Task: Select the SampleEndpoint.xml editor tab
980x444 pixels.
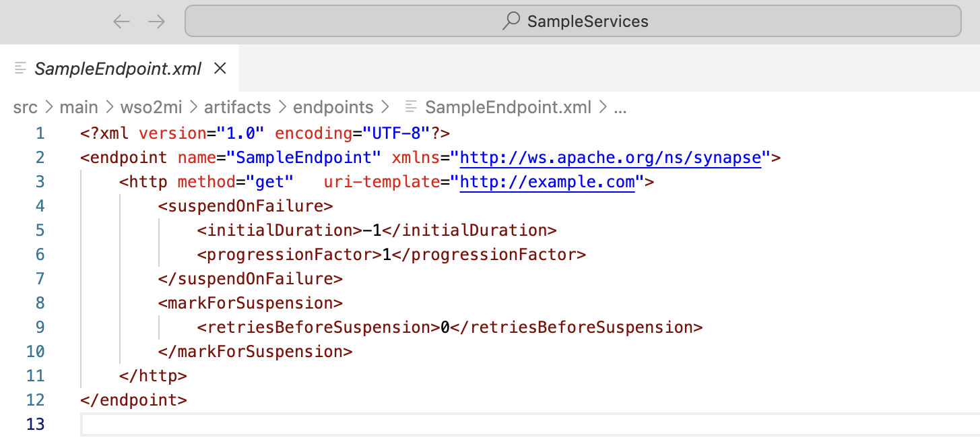Action: (119, 68)
